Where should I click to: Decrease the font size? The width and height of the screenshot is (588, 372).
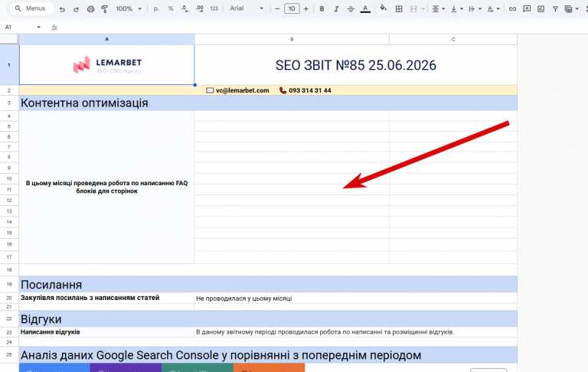pos(277,8)
